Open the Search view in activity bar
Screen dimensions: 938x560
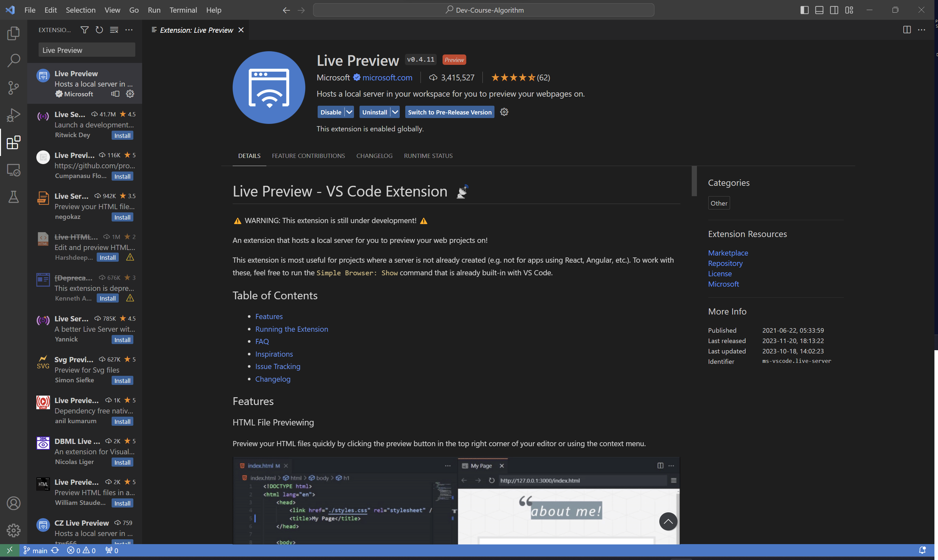[14, 60]
